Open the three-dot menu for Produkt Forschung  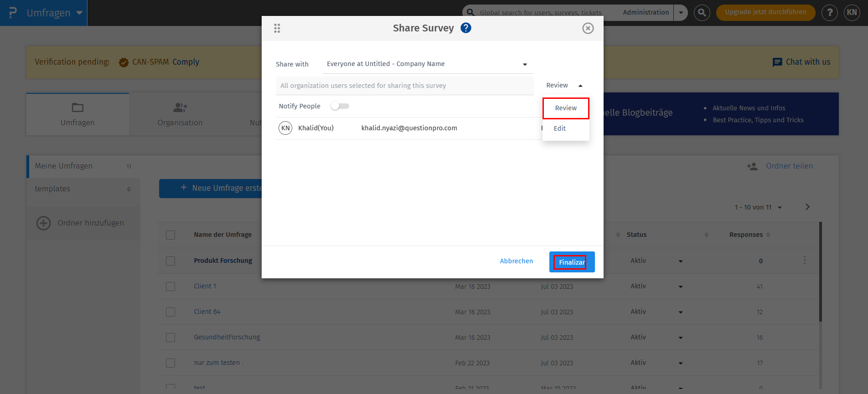(x=805, y=260)
